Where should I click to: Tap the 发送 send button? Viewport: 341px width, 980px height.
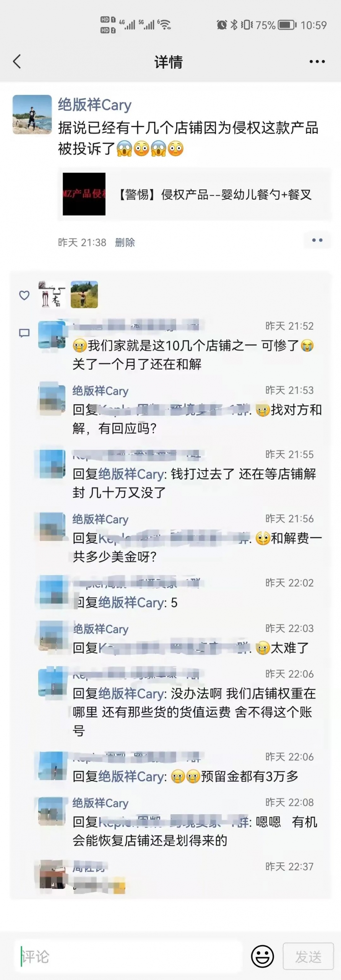click(x=308, y=956)
